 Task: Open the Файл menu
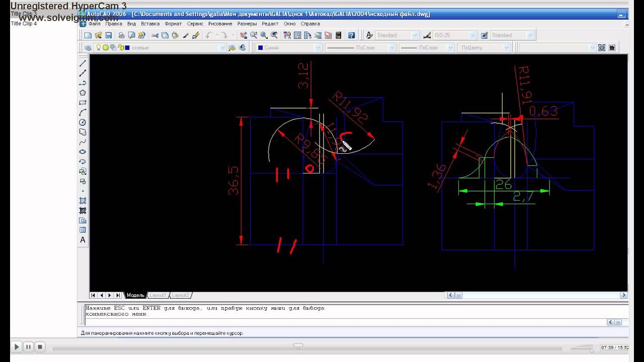[95, 24]
